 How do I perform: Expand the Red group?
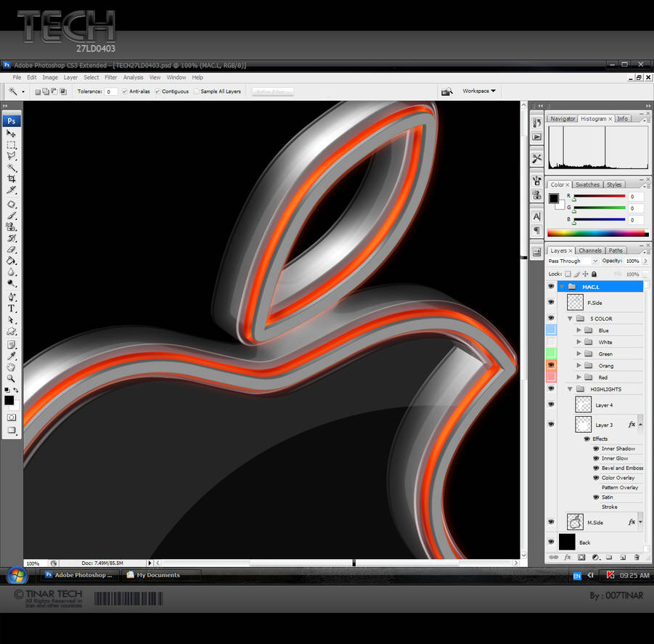pos(579,377)
